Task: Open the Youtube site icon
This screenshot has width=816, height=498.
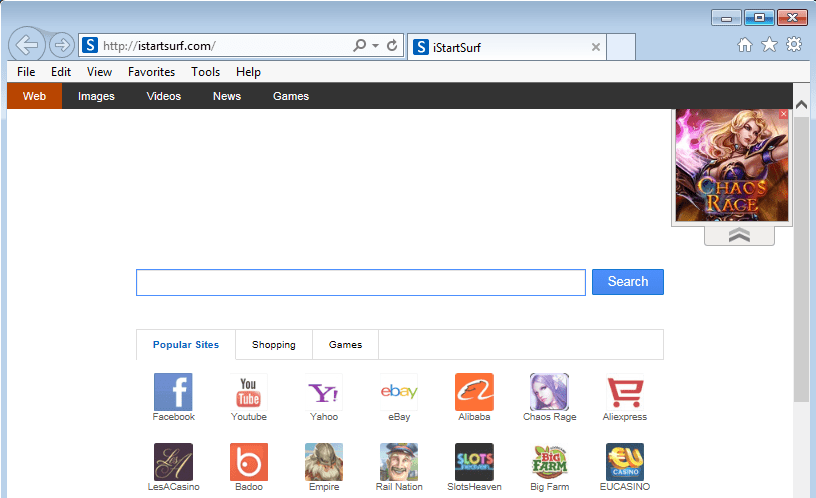Action: pyautogui.click(x=249, y=392)
